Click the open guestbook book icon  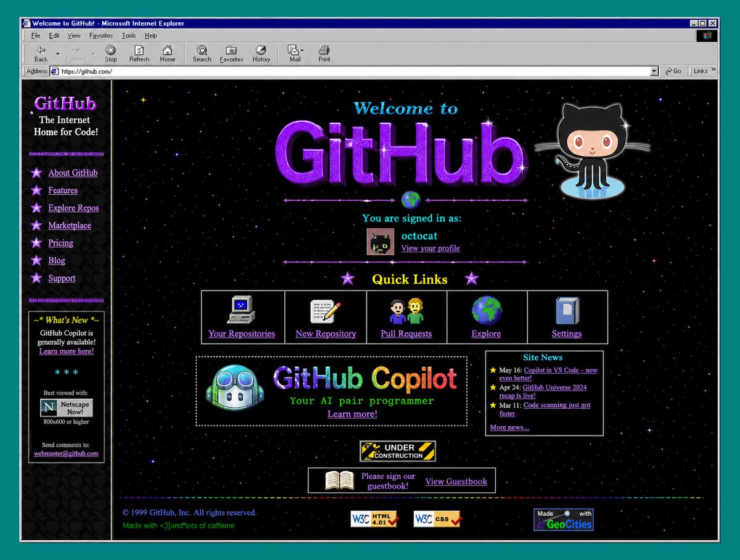339,480
